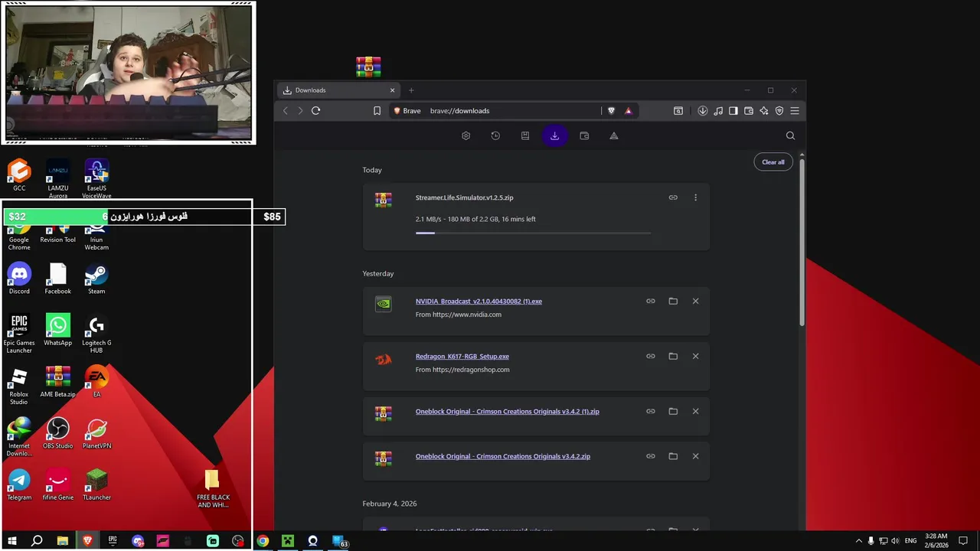Copy download link for NVIDIA Broadcast exe
This screenshot has width=980, height=551.
click(x=651, y=301)
